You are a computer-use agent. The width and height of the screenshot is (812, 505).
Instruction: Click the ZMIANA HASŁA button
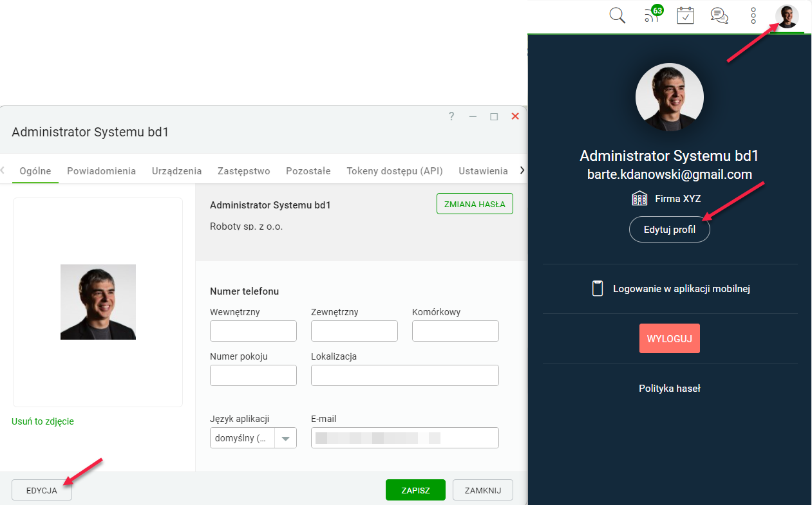coord(475,203)
